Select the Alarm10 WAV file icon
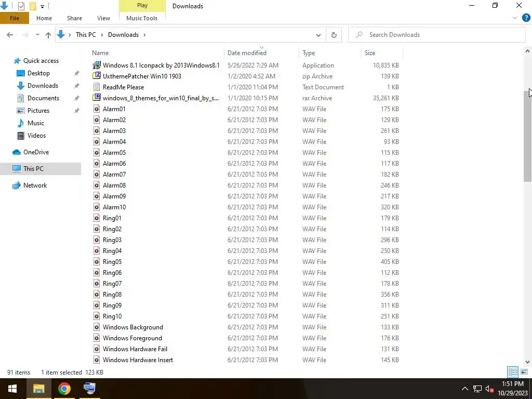Viewport: 532px width, 399px height. (x=97, y=207)
